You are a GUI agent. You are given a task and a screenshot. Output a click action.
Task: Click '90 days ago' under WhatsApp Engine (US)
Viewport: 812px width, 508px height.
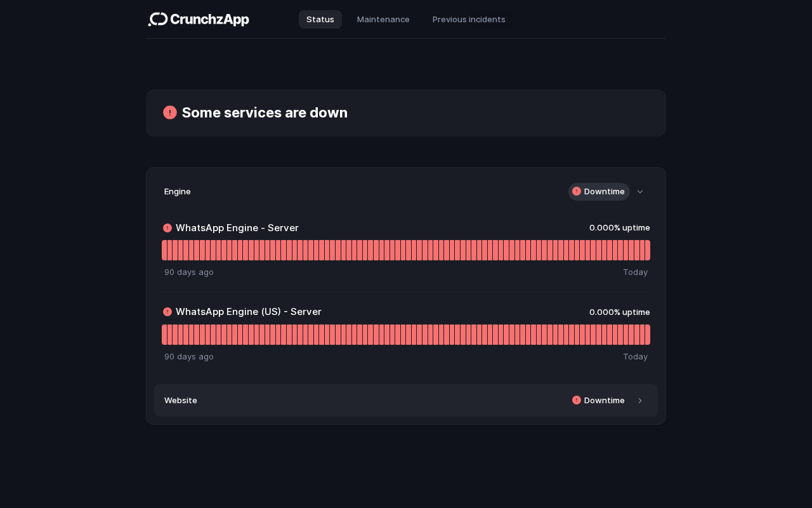pyautogui.click(x=189, y=356)
